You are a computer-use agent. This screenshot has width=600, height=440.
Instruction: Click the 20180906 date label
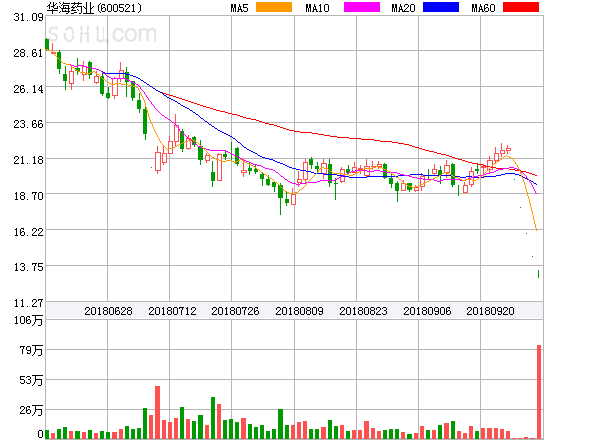pyautogui.click(x=427, y=311)
